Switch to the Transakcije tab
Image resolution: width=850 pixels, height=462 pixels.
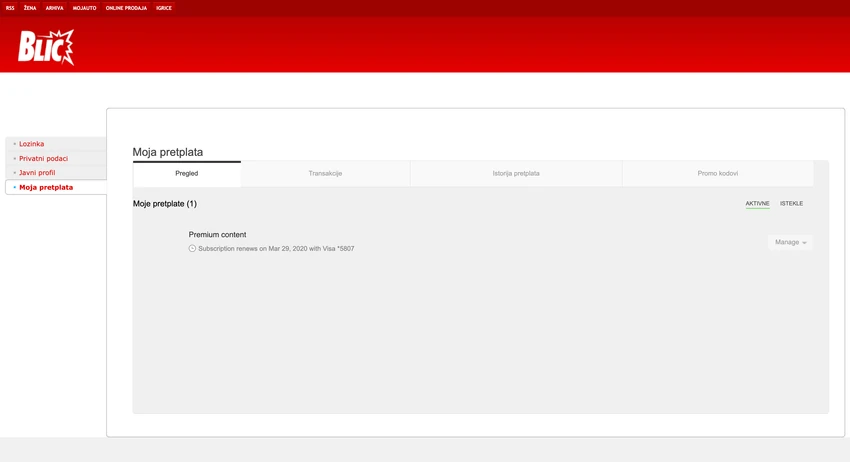pos(325,174)
